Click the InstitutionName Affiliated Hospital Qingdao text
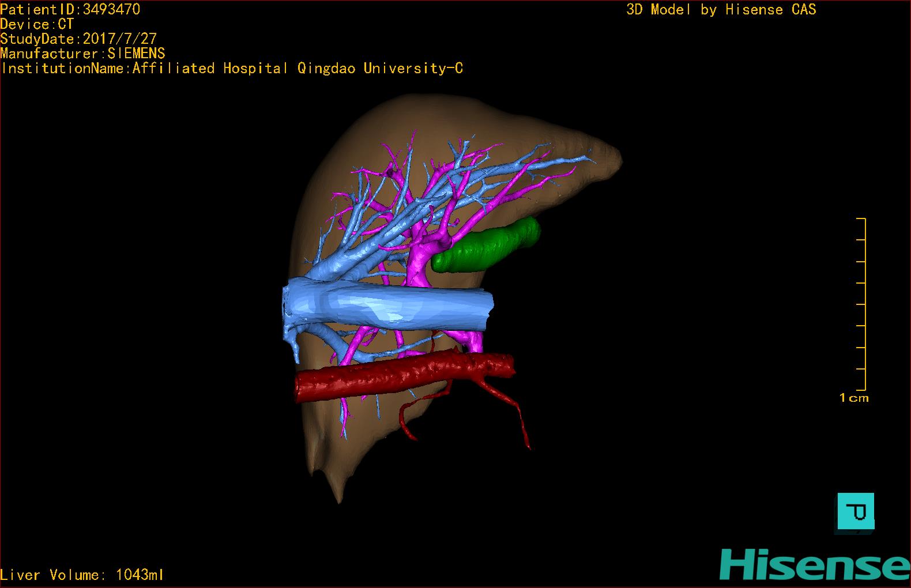The image size is (911, 588). coord(232,69)
